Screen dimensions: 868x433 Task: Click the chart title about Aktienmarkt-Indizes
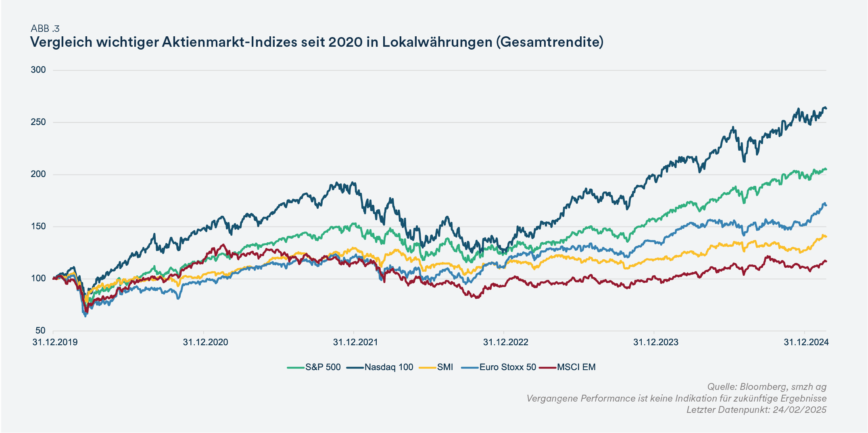[317, 42]
